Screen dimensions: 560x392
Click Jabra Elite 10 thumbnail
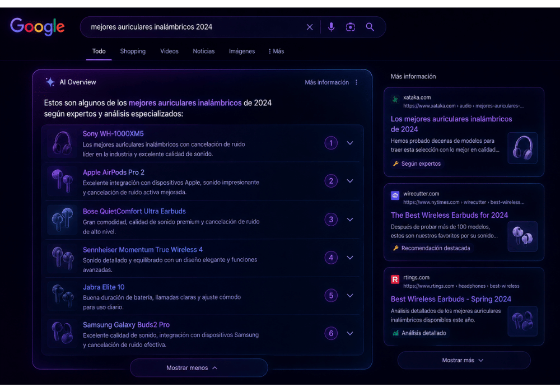point(62,296)
